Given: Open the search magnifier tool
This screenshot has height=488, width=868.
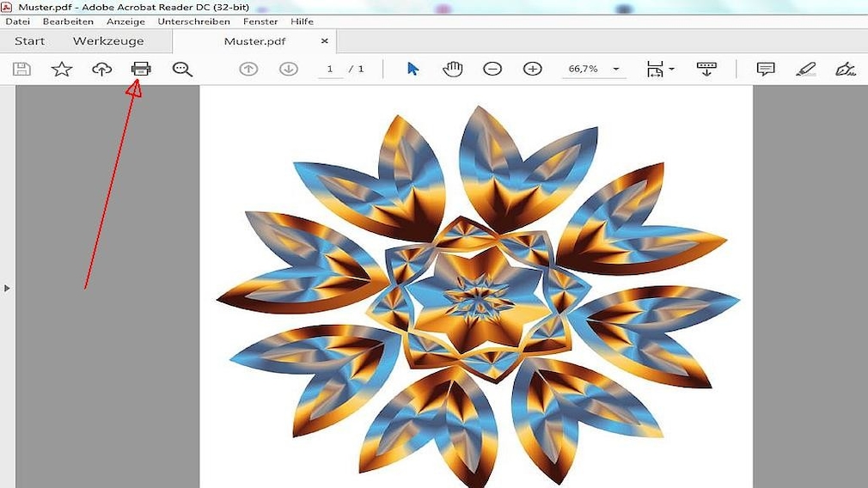Looking at the screenshot, I should click(182, 69).
